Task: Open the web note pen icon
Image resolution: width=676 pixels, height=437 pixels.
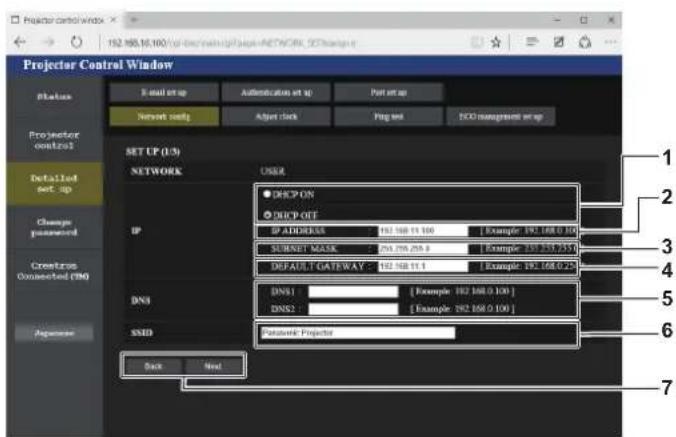Action: tap(559, 42)
